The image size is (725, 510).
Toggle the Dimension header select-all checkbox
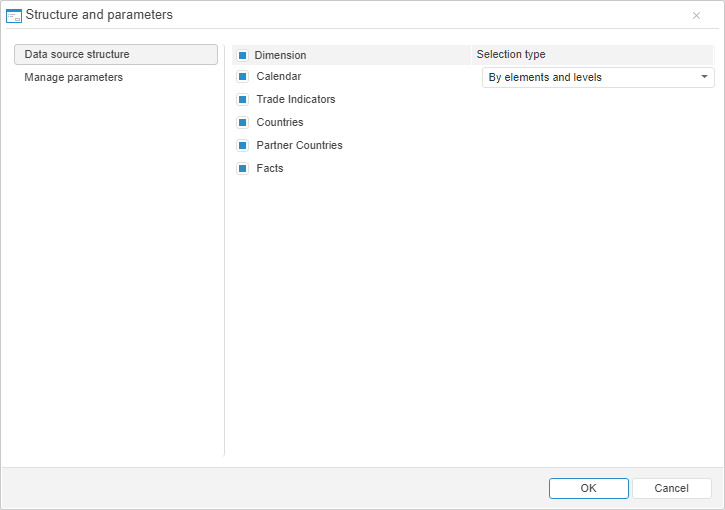[242, 55]
